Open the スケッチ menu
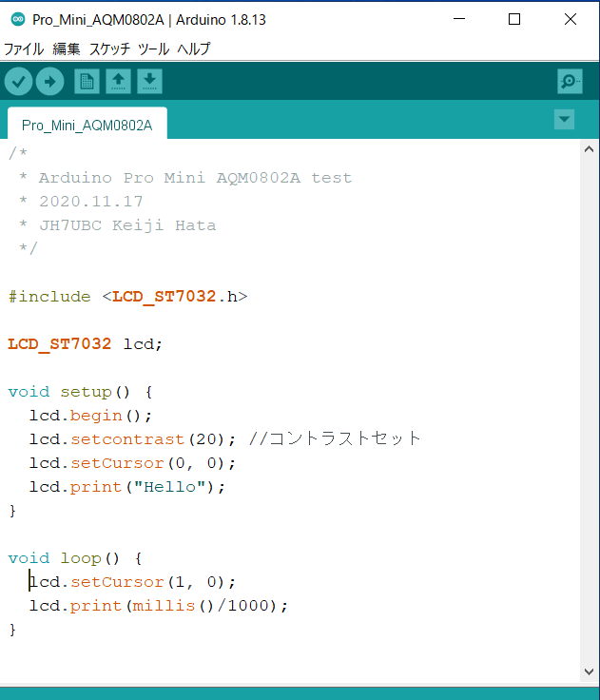Image resolution: width=600 pixels, height=700 pixels. coord(109,49)
